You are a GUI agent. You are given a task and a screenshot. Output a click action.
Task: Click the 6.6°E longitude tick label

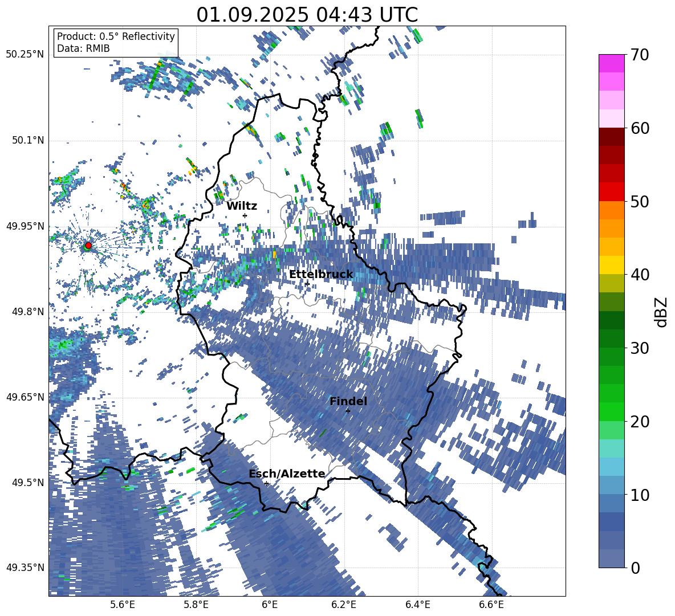pos(491,605)
